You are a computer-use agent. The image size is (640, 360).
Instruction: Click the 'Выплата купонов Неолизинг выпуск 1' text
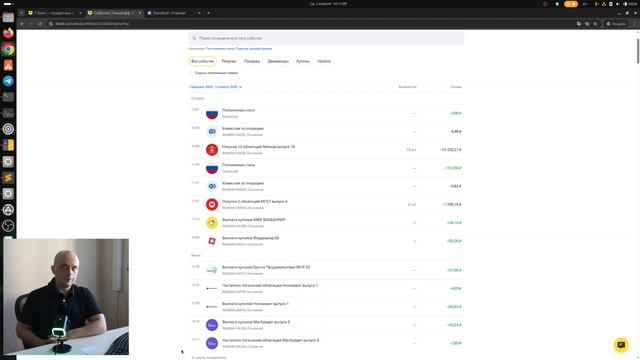pos(256,304)
